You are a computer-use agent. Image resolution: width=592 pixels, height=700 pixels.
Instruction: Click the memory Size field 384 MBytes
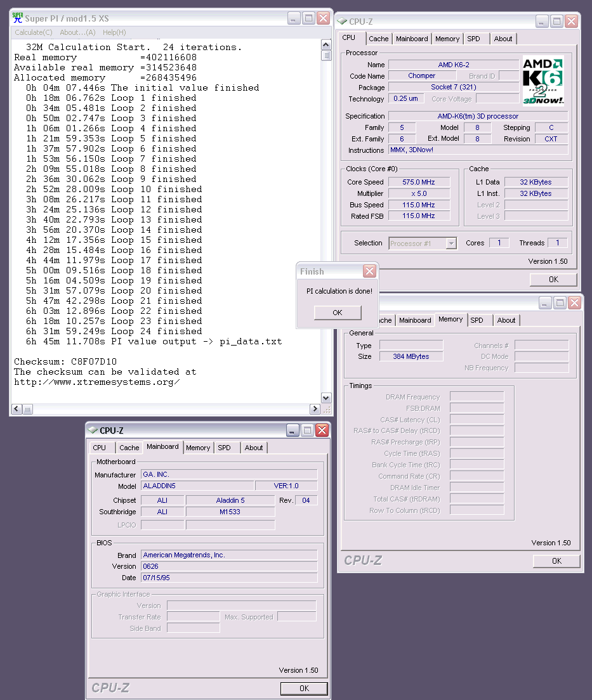(411, 356)
